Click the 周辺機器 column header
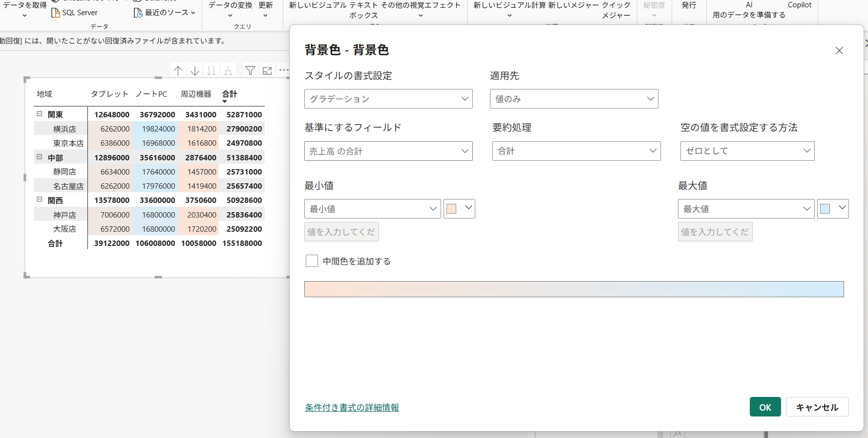The height and width of the screenshot is (438, 868). tap(196, 94)
